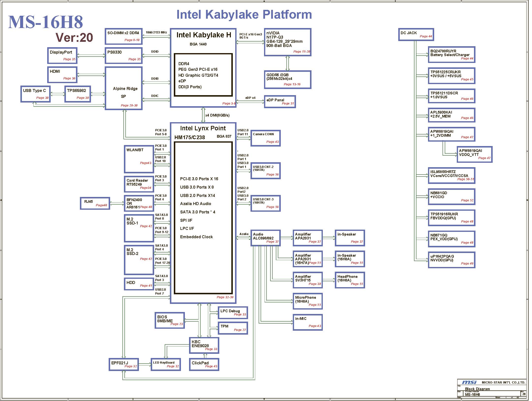Select the "USB 2.0 Ports X14" line
Screen dimensions: 532x401
tap(197, 195)
